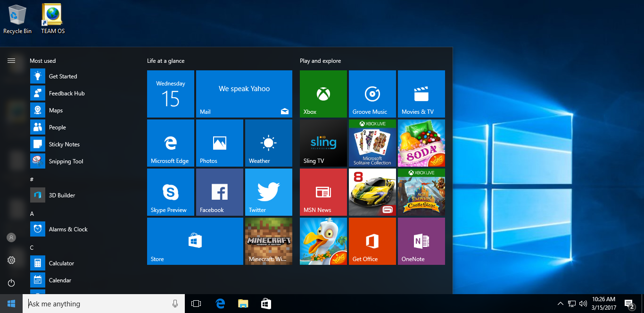Select the TEAM OS desktop shortcut
This screenshot has height=313, width=644.
(x=53, y=19)
